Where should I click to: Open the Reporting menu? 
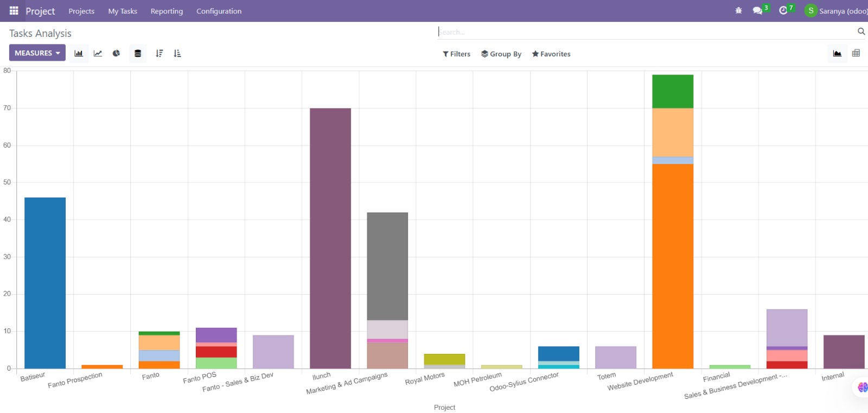tap(167, 11)
